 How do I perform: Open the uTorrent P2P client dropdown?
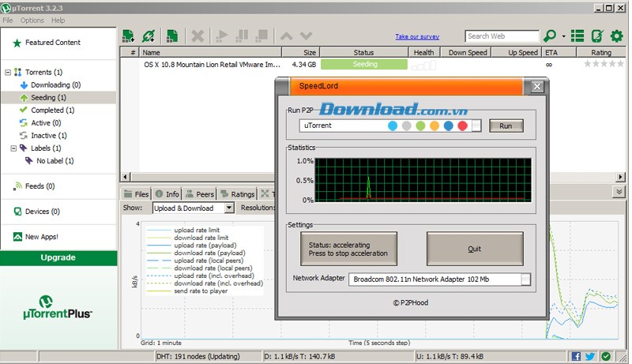(x=476, y=126)
